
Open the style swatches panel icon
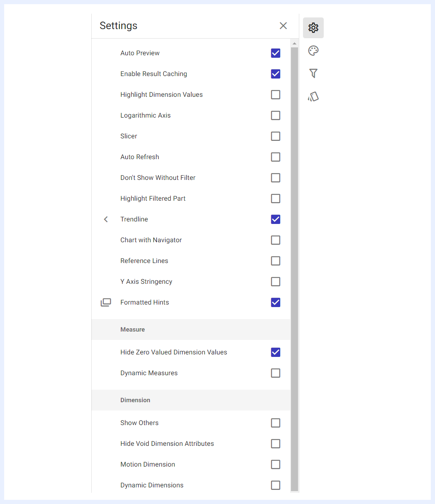pyautogui.click(x=313, y=96)
